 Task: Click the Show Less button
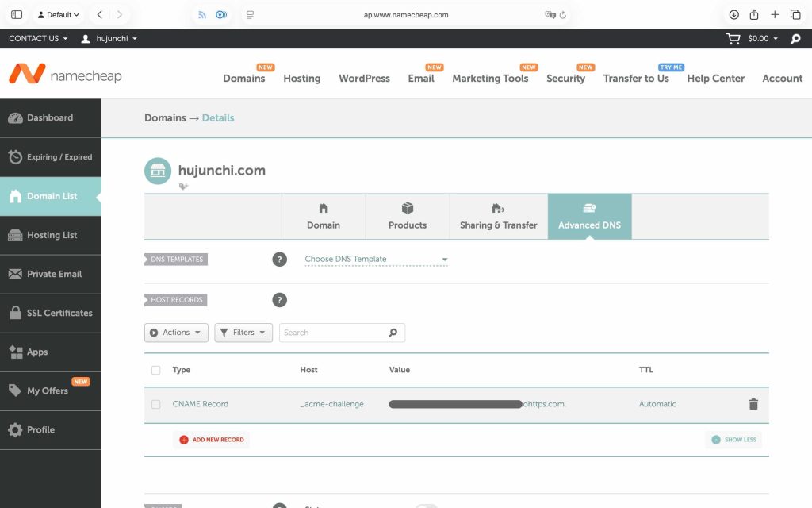733,440
